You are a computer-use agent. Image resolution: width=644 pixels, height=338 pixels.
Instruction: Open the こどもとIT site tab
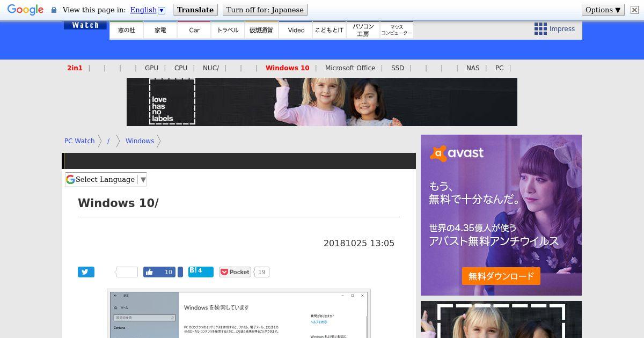tap(329, 30)
